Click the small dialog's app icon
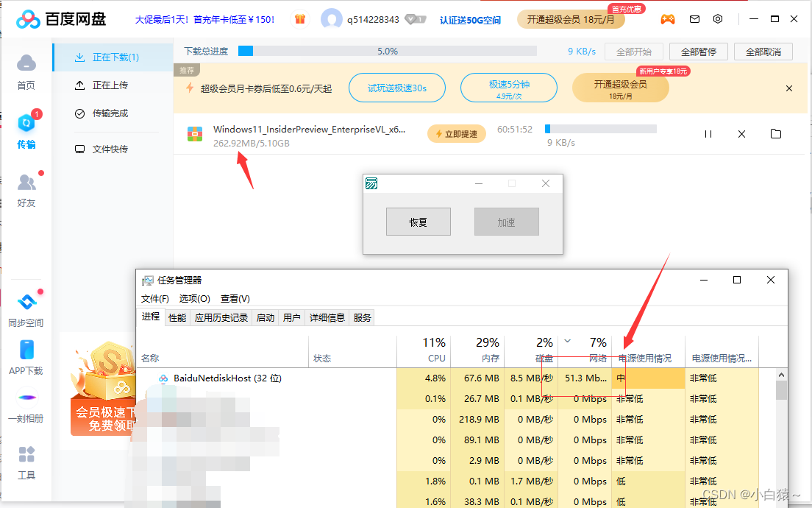The width and height of the screenshot is (812, 508). 371,183
